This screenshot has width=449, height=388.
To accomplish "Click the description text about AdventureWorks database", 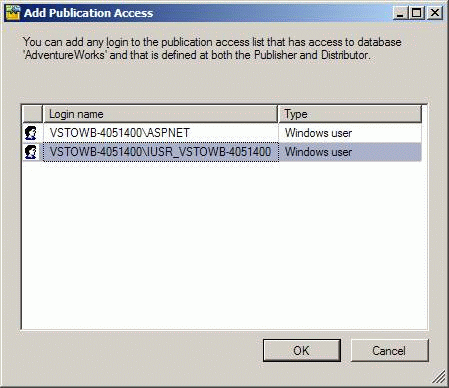I will [212, 48].
